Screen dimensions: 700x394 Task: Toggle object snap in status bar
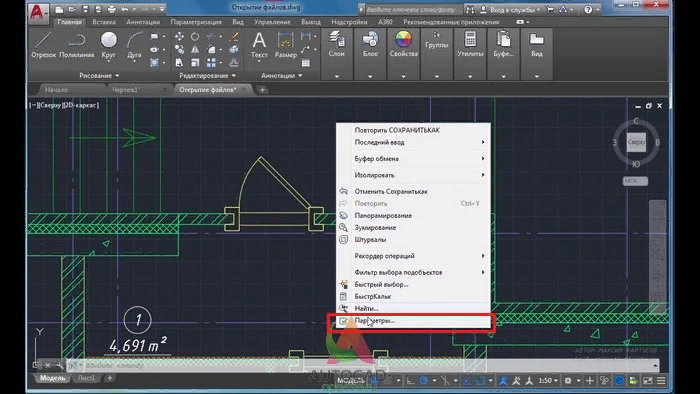pyautogui.click(x=480, y=381)
